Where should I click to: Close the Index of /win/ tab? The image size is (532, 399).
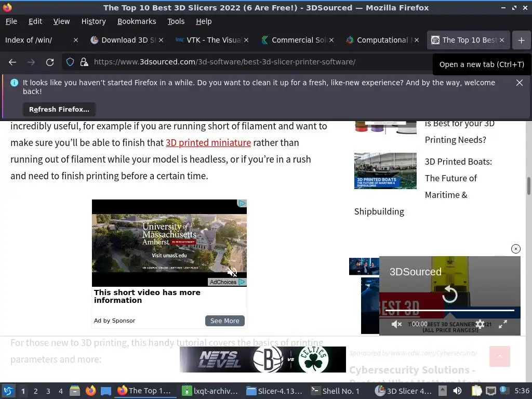click(x=76, y=40)
